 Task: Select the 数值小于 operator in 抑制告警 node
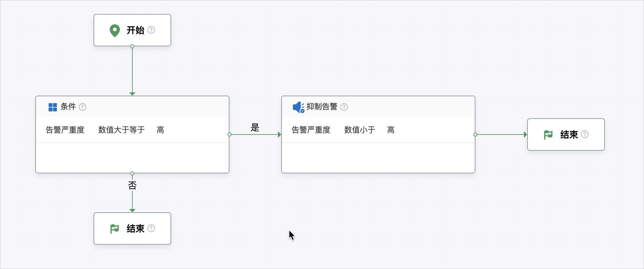(x=360, y=130)
